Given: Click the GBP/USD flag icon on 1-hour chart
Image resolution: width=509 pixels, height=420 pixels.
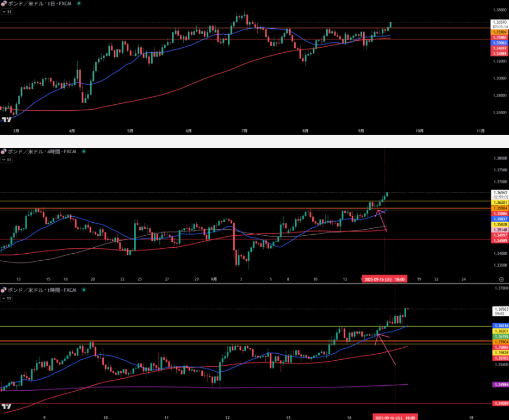Looking at the screenshot, I should pos(3,290).
